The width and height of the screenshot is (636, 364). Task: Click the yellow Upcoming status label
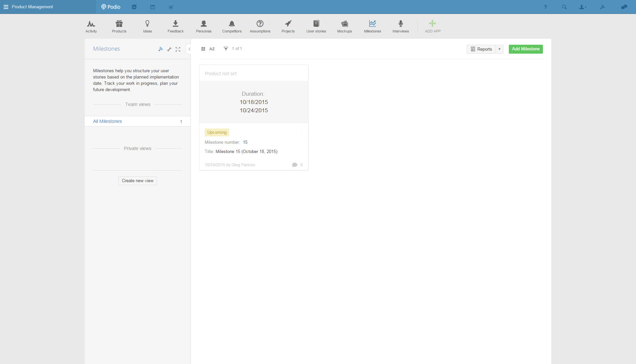point(217,132)
